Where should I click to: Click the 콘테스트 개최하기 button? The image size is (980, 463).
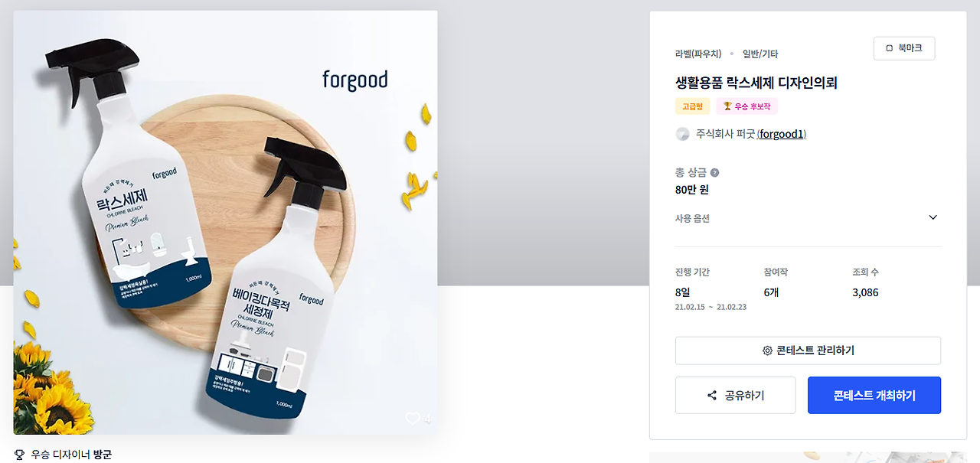pos(874,395)
